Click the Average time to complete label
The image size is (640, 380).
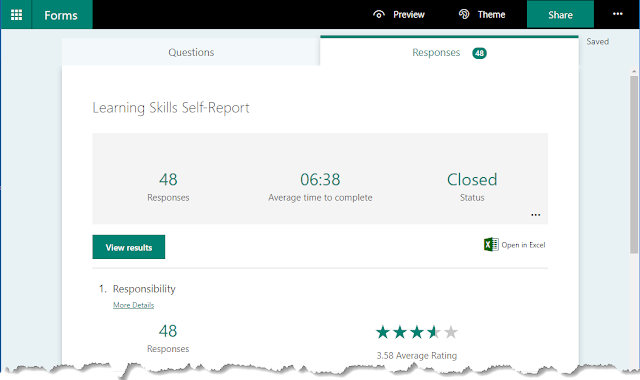[x=320, y=198]
